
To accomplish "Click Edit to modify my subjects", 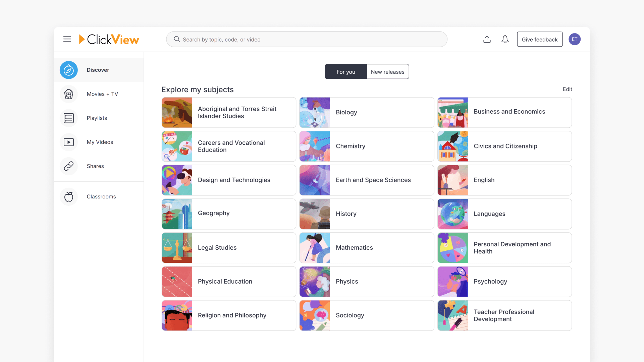I will [x=567, y=89].
